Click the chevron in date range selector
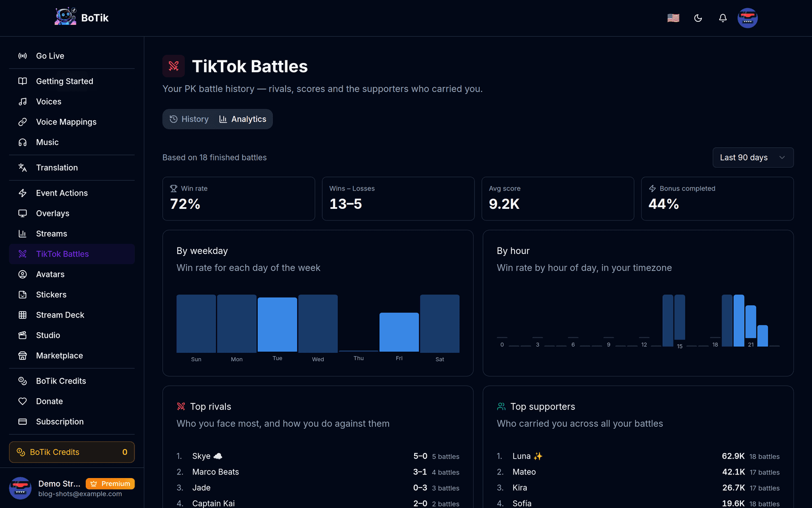 pyautogui.click(x=782, y=157)
